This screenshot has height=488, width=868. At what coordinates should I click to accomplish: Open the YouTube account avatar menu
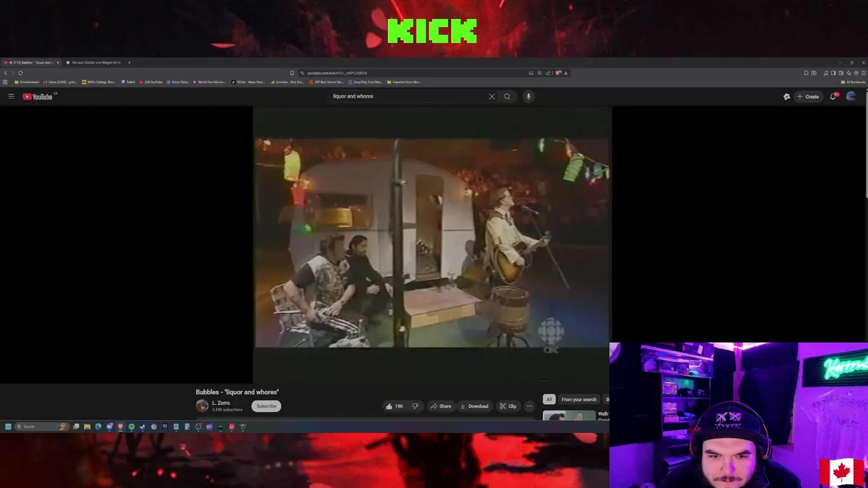[851, 96]
